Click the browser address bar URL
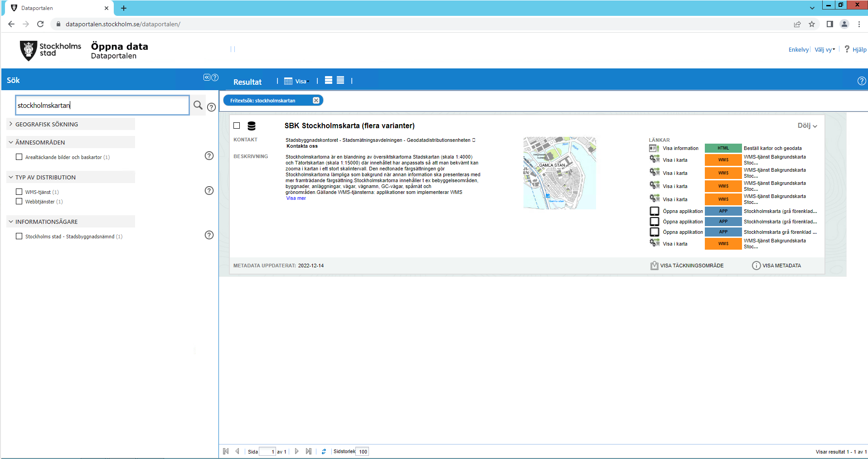The height and width of the screenshot is (459, 868). [x=123, y=24]
